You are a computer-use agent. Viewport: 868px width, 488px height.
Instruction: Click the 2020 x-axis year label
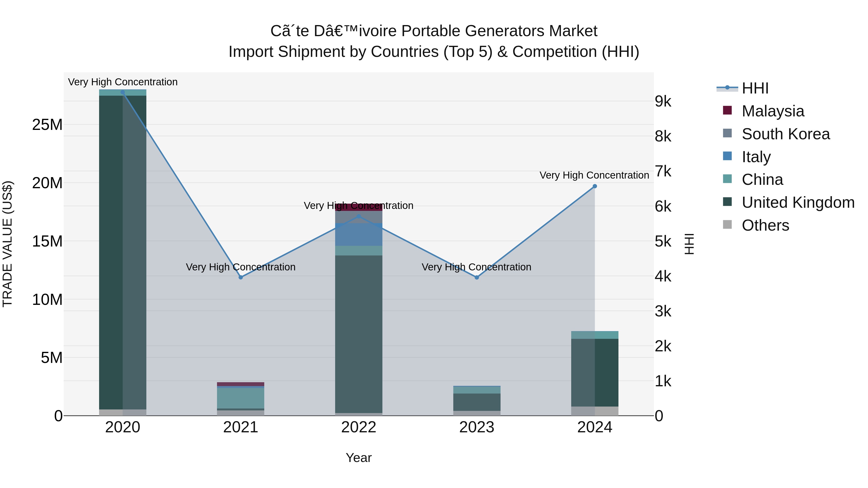click(123, 427)
